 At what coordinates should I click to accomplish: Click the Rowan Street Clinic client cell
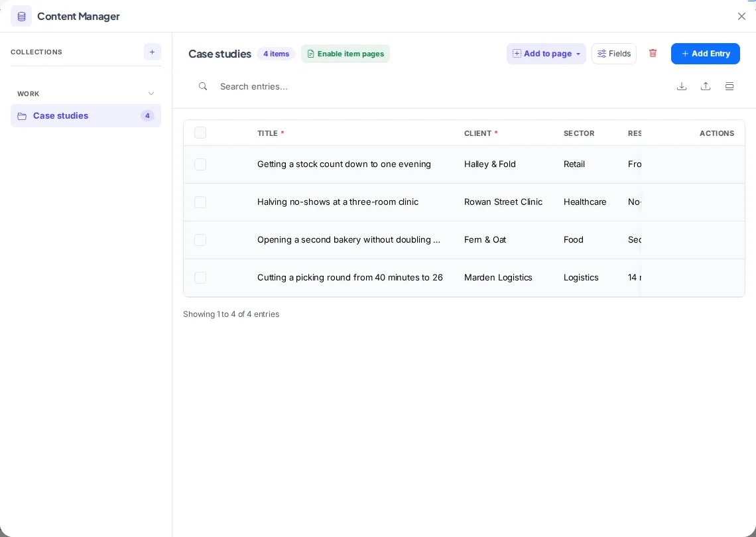(x=503, y=202)
